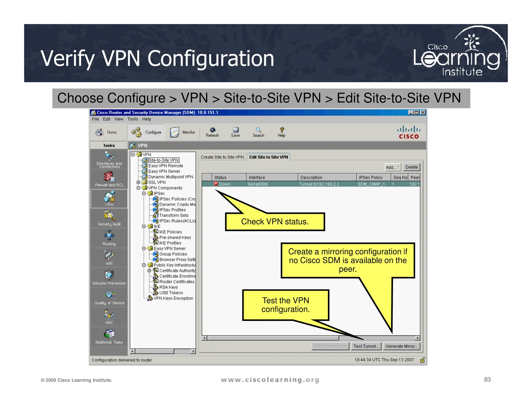Sort by the Status column header

pos(229,177)
